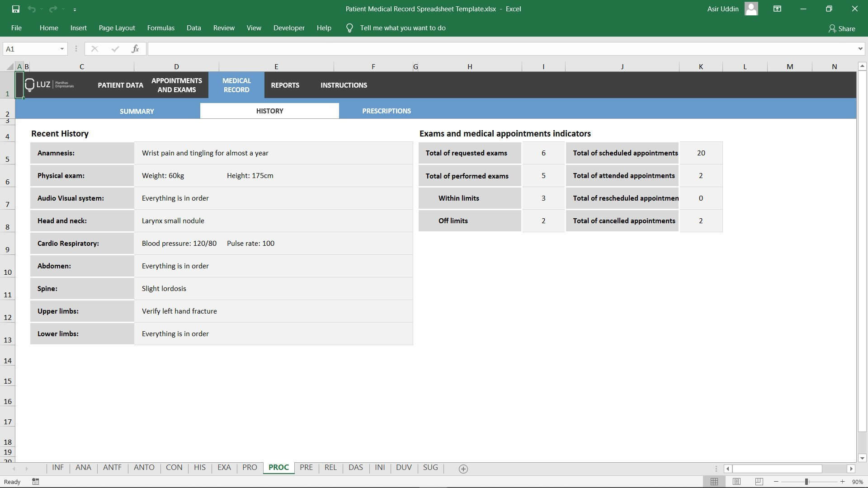Viewport: 868px width, 488px height.
Task: Select column D header
Action: pyautogui.click(x=176, y=67)
